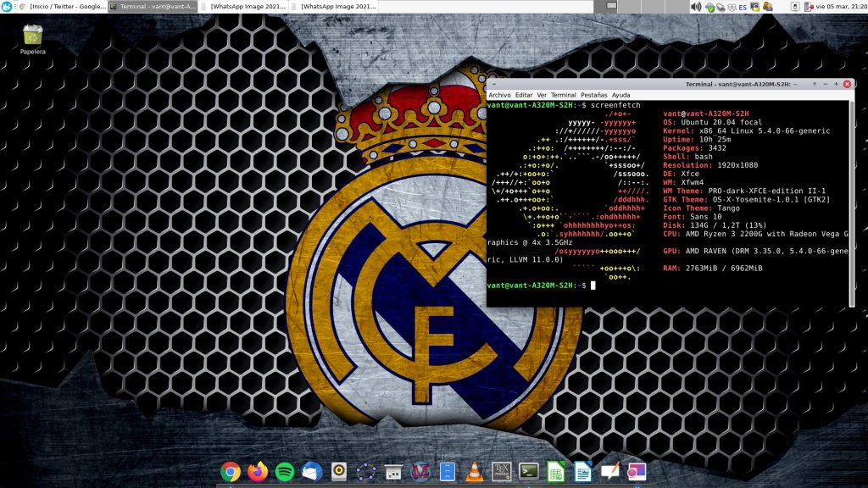Click the terminal icon in the dock
868x488 pixels.
(x=530, y=472)
